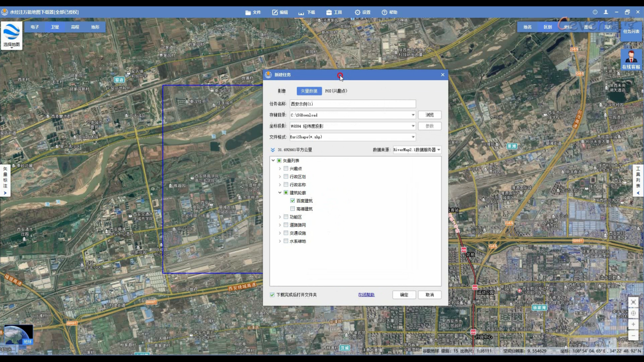Screen dimensions: 644x362
Task: Expand the 道路路网 tree node
Action: [280, 225]
